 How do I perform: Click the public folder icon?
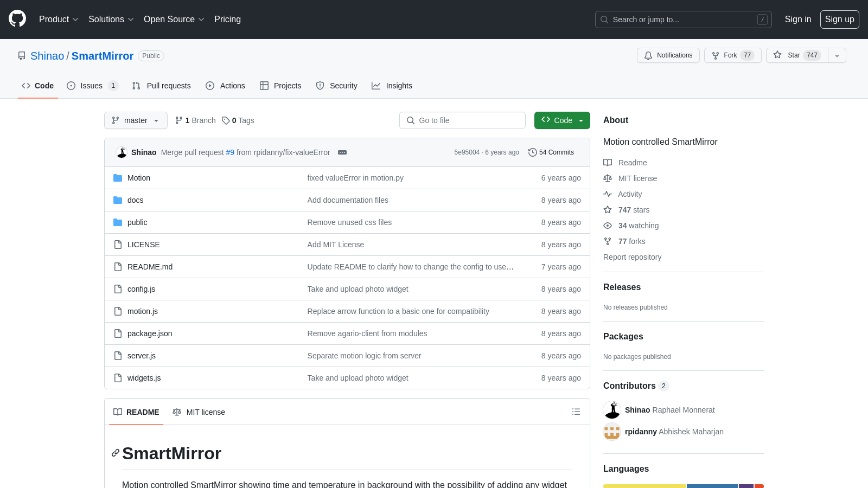pos(118,222)
